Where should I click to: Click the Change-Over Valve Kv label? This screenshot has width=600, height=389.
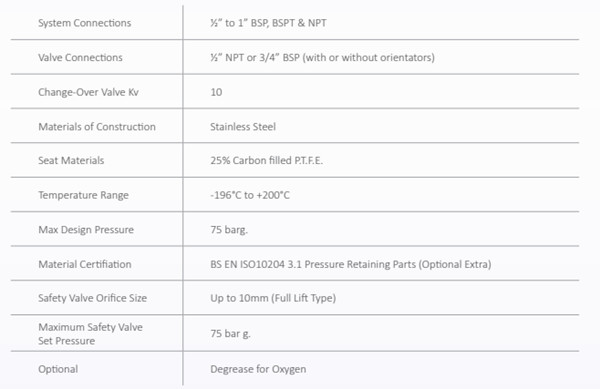[88, 92]
